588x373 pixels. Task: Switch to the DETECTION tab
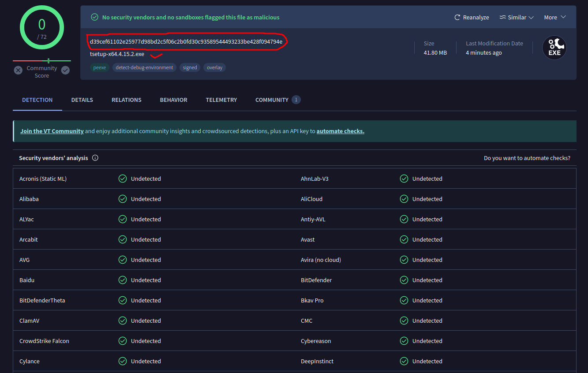[x=37, y=100]
